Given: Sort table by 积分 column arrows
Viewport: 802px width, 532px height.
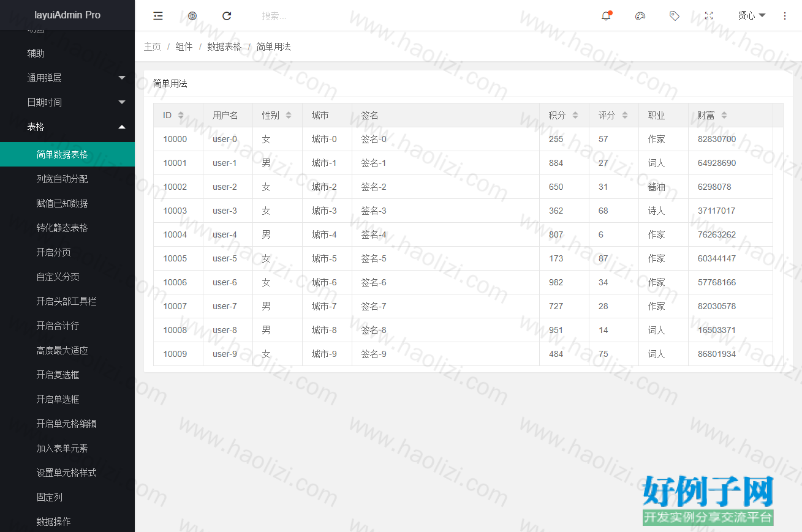Looking at the screenshot, I should coord(575,115).
